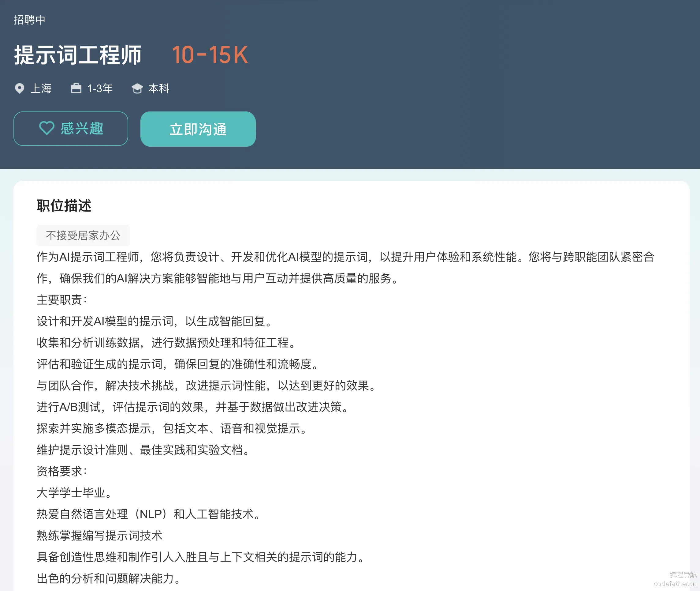This screenshot has width=700, height=591.
Task: Click the 熟练掌握编写提示词技术 line
Action: point(99,535)
